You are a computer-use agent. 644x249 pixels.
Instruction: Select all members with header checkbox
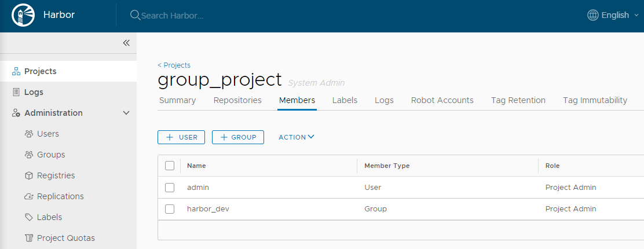170,166
